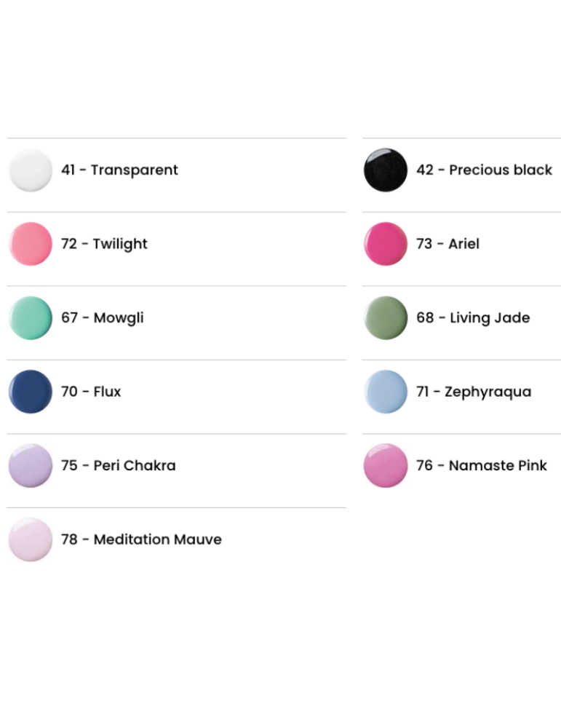The width and height of the screenshot is (561, 728).
Task: Click the '41 - Transparent' label
Action: pos(119,170)
